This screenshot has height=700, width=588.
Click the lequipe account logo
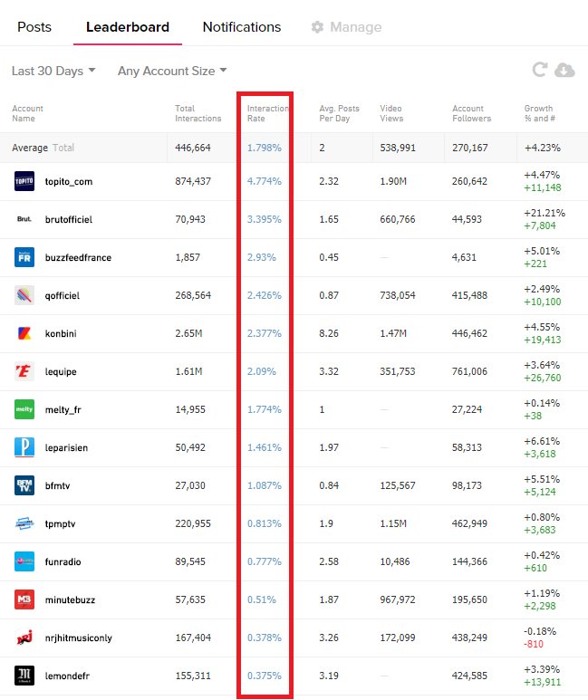(24, 371)
